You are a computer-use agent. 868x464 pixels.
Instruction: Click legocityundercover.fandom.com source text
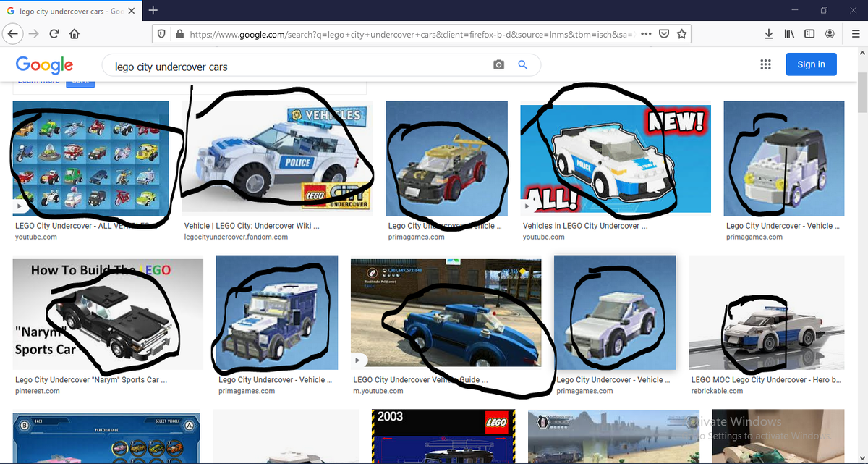(x=236, y=237)
